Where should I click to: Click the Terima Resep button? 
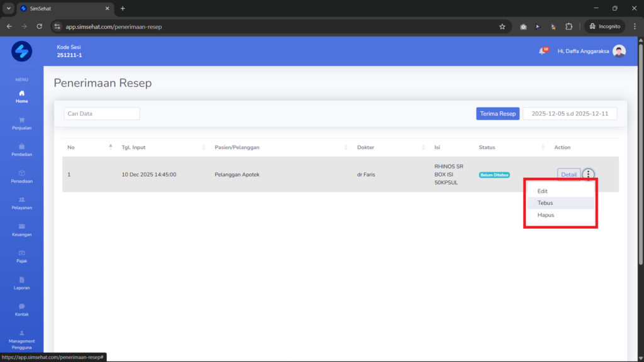[498, 114]
